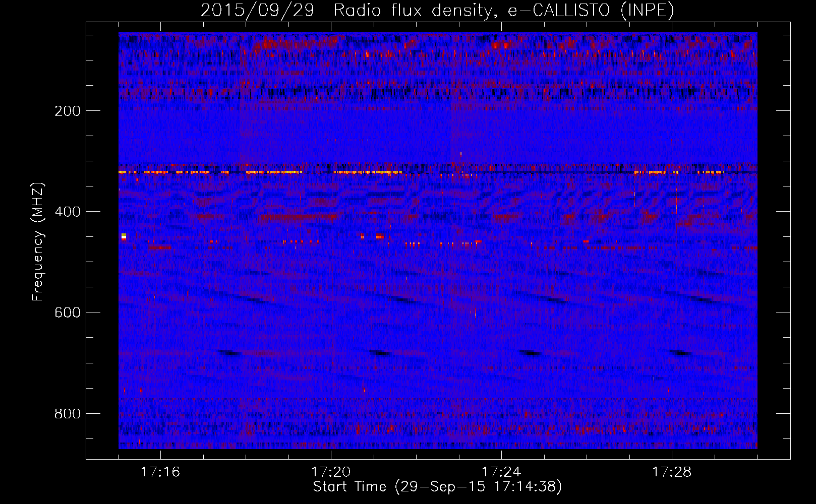Image resolution: width=816 pixels, height=504 pixels.
Task: Click the '17:16' time axis label
Action: (160, 472)
